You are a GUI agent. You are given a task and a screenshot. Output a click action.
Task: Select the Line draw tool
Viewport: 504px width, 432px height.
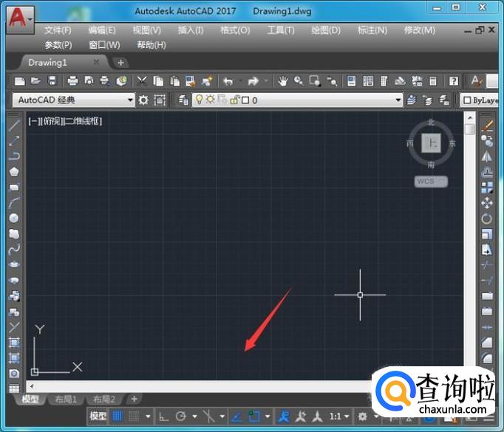pyautogui.click(x=14, y=125)
